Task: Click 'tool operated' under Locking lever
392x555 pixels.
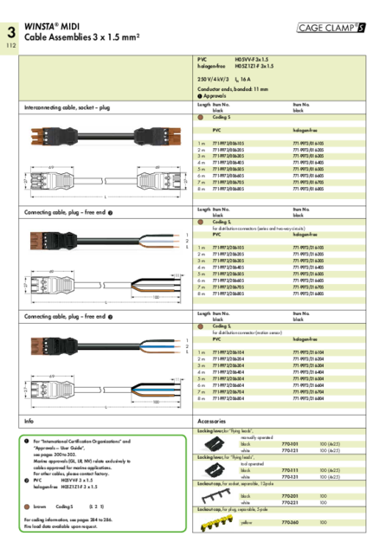Action: (252, 464)
